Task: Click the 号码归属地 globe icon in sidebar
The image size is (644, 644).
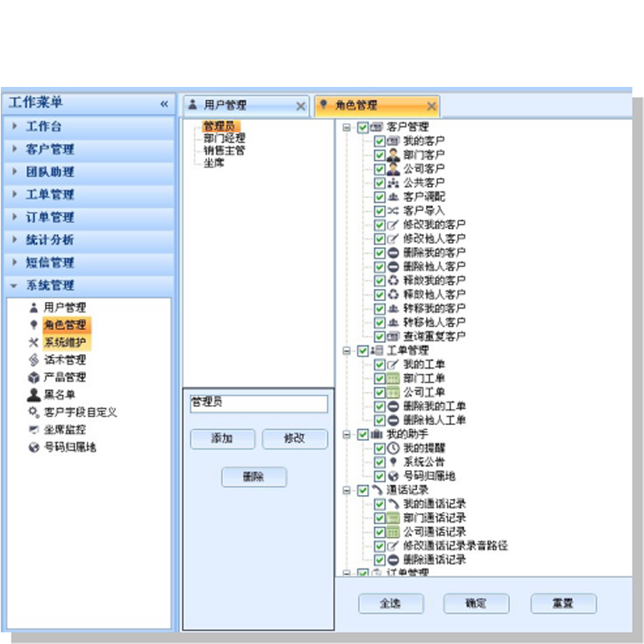Action: click(34, 447)
